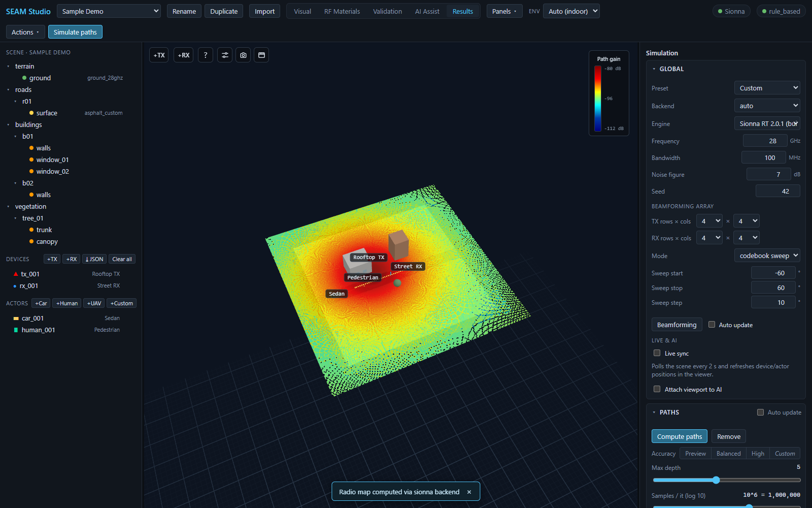Open the ENV Auto (indoor) dropdown
Image resolution: width=812 pixels, height=508 pixels.
[x=571, y=11]
